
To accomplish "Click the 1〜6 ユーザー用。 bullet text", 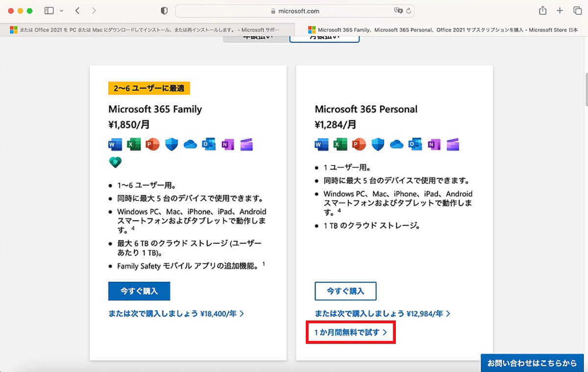I will [x=147, y=186].
